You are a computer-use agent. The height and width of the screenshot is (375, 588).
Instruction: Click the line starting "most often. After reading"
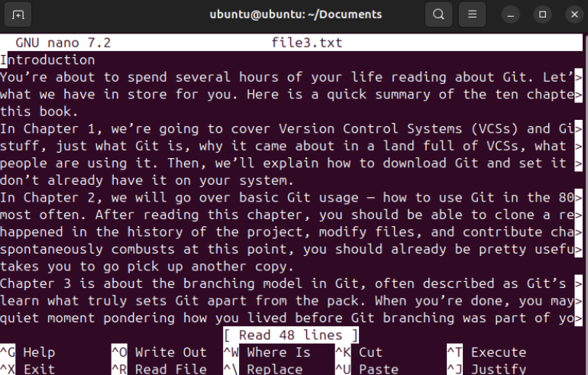291,215
